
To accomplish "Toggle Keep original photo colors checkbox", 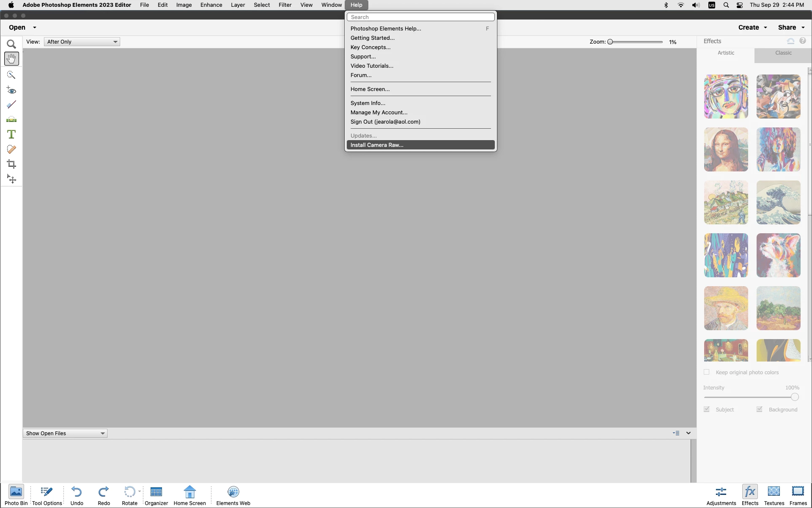I will click(x=706, y=372).
